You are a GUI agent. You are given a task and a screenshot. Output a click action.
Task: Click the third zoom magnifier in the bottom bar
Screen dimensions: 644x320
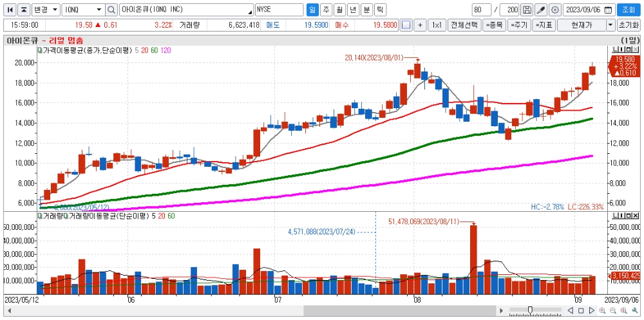[x=624, y=310]
